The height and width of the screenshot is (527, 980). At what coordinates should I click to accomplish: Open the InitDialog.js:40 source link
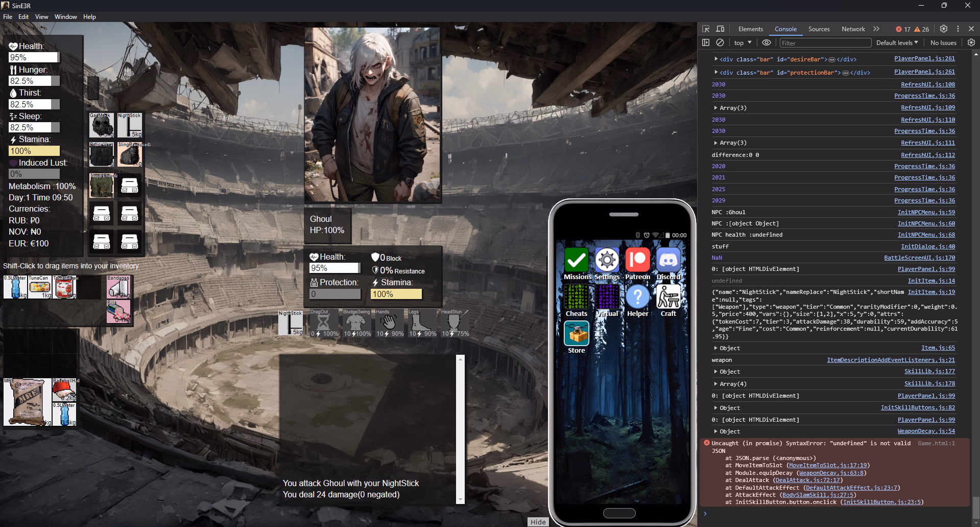point(928,246)
